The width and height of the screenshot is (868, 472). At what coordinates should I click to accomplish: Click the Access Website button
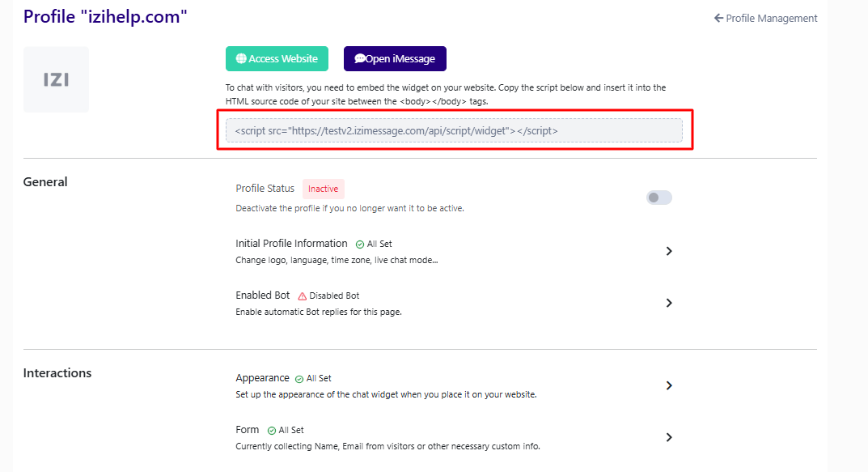click(277, 59)
